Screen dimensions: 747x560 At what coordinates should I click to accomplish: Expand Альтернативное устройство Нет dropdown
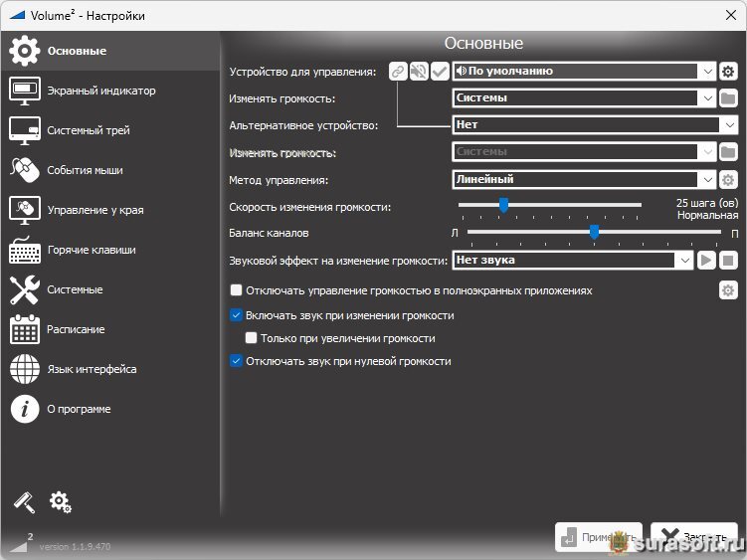tap(595, 125)
